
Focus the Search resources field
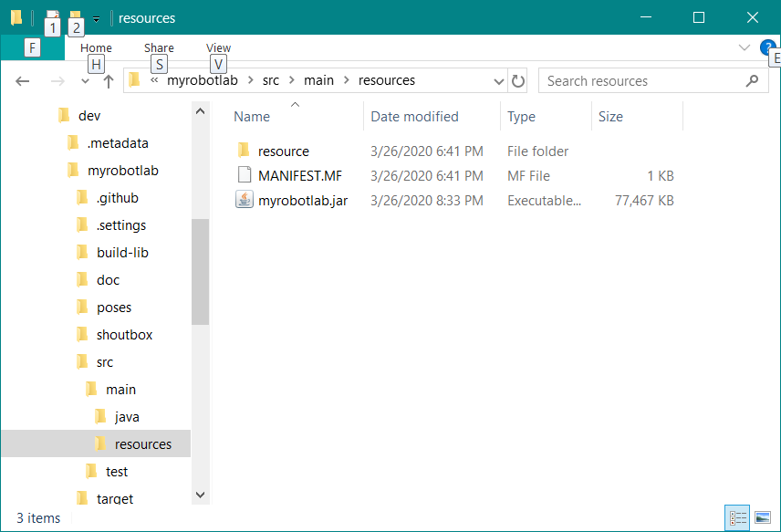tap(653, 80)
